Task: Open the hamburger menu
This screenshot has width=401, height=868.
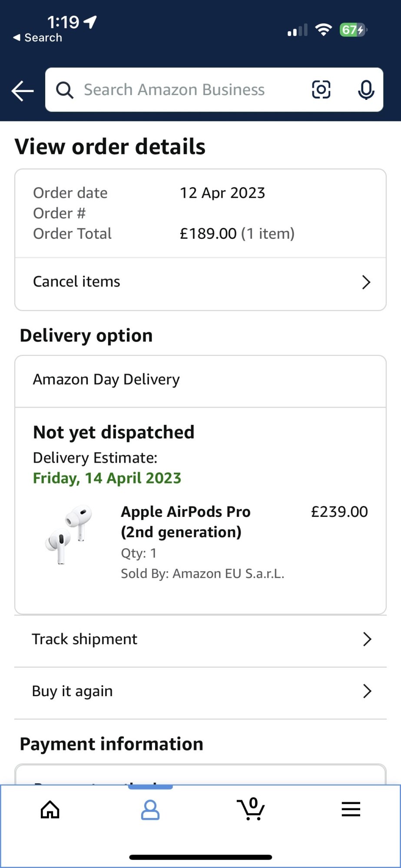Action: [x=351, y=809]
